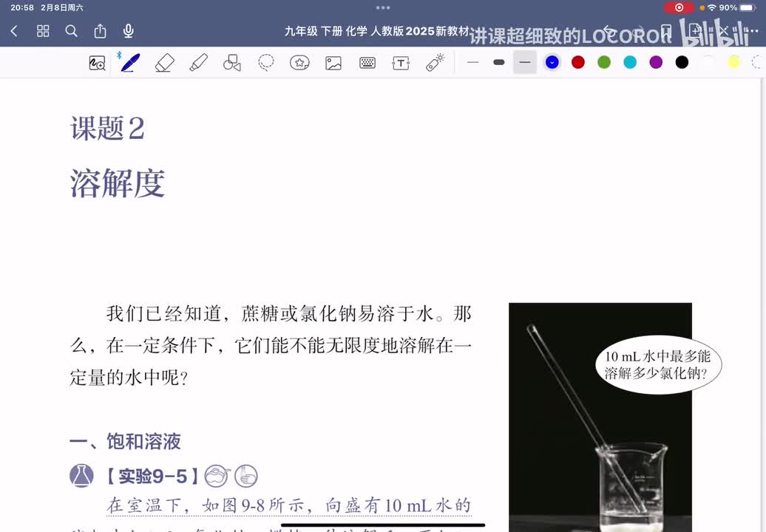This screenshot has width=766, height=532.
Task: Select the Shapes tool
Action: click(232, 63)
